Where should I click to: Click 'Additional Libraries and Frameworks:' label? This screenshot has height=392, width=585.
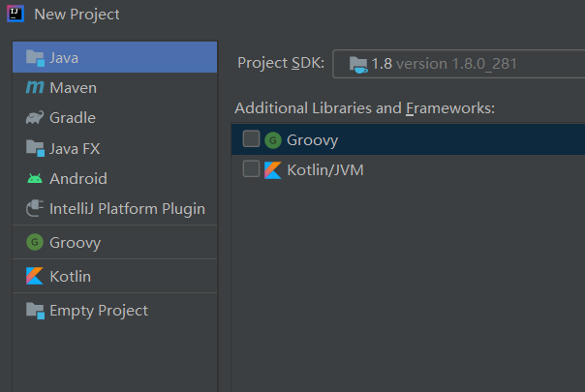pyautogui.click(x=364, y=108)
